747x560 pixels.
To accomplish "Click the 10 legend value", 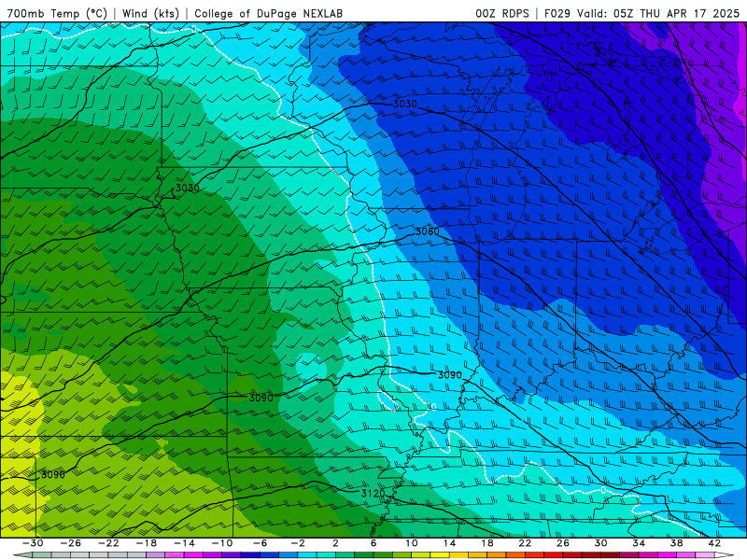I will [x=412, y=543].
